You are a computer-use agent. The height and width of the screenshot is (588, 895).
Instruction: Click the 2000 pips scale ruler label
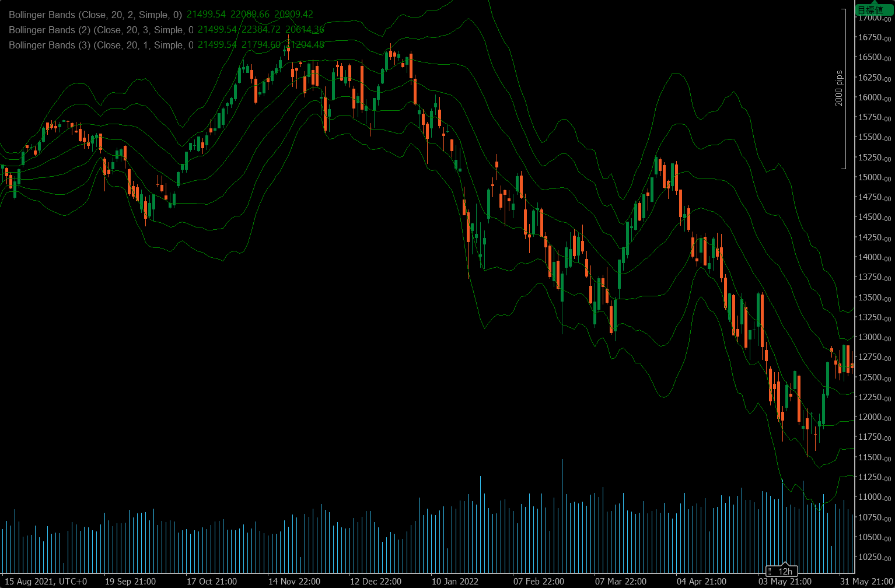[x=839, y=88]
